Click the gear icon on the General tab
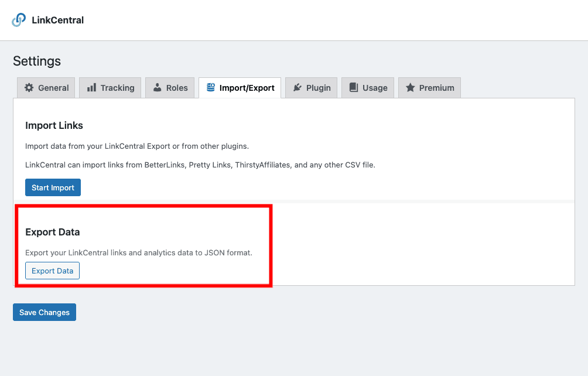The width and height of the screenshot is (588, 376). tap(29, 88)
